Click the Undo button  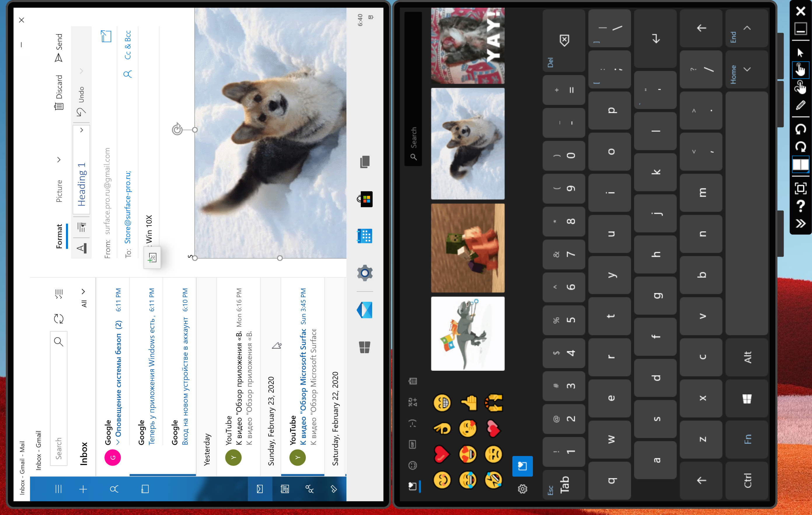coord(81,101)
